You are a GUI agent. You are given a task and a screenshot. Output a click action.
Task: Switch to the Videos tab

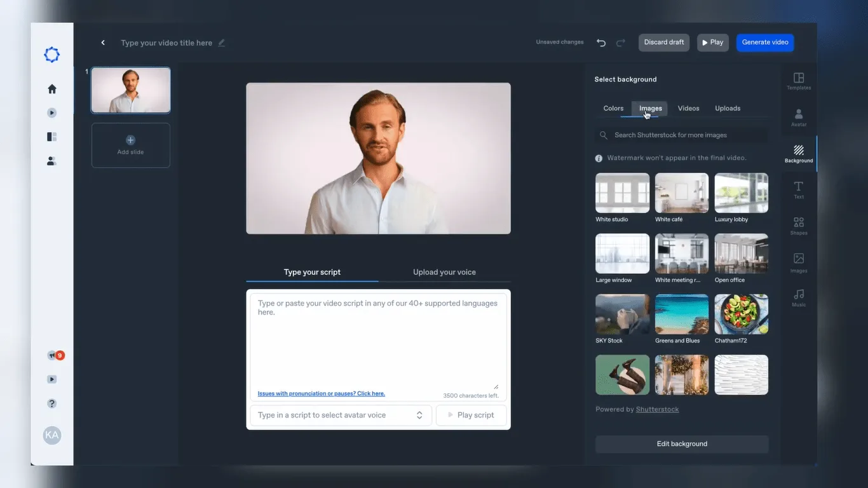point(688,108)
